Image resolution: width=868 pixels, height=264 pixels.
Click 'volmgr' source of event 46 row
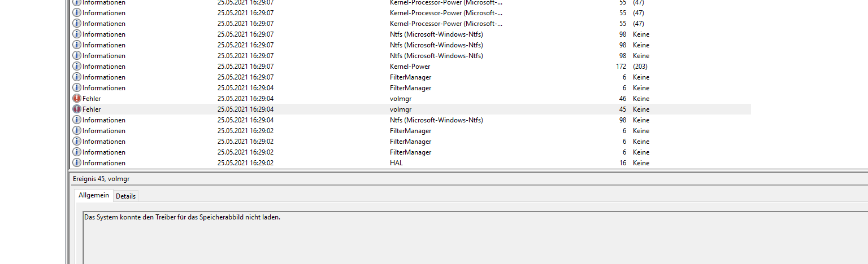pos(401,99)
